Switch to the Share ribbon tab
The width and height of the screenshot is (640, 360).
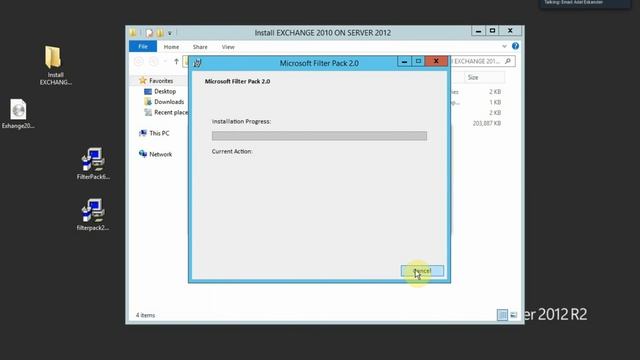[200, 47]
